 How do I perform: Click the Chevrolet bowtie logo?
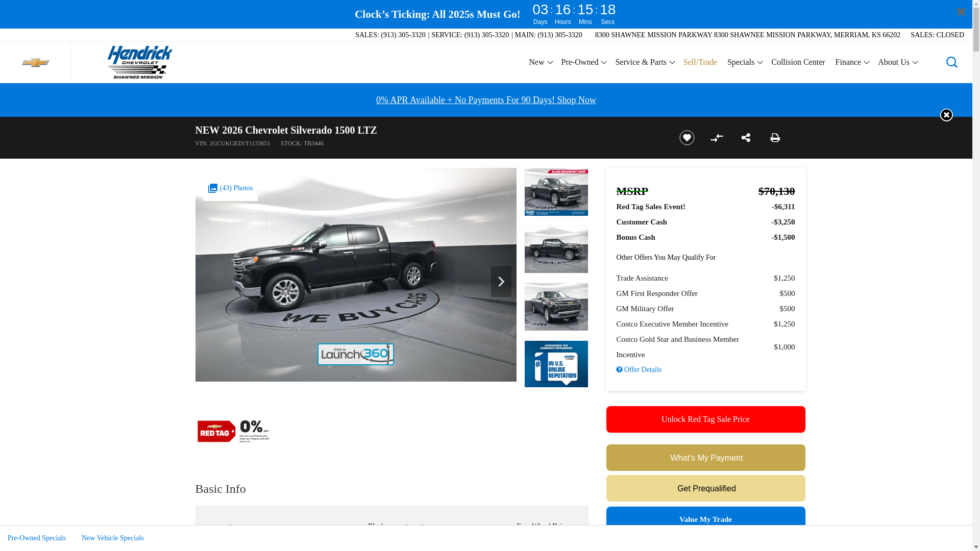click(x=35, y=62)
